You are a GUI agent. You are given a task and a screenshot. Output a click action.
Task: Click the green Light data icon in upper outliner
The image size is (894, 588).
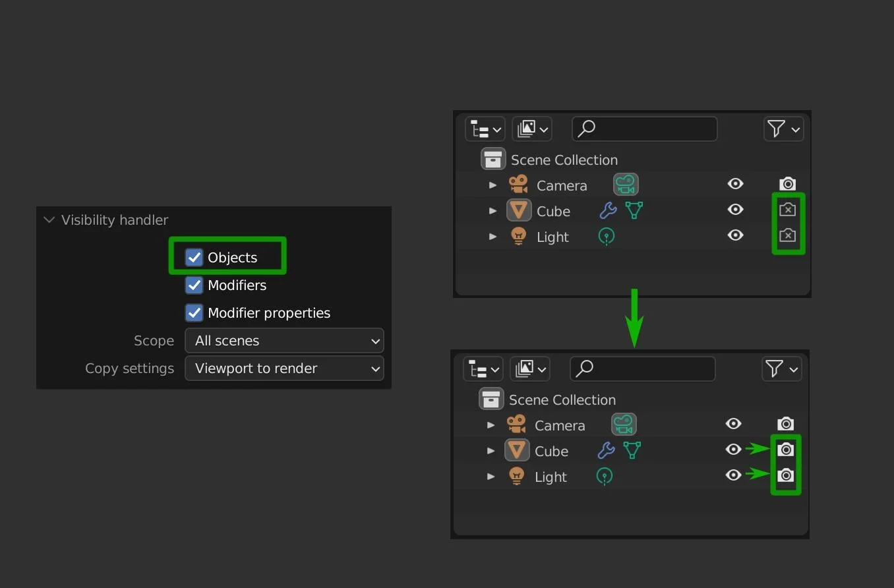pyautogui.click(x=606, y=237)
